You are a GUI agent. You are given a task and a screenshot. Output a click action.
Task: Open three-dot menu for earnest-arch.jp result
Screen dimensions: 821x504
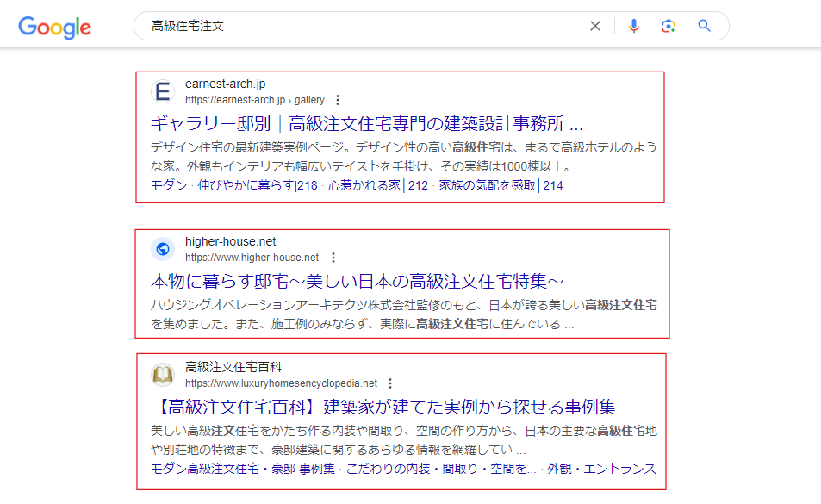pyautogui.click(x=338, y=100)
